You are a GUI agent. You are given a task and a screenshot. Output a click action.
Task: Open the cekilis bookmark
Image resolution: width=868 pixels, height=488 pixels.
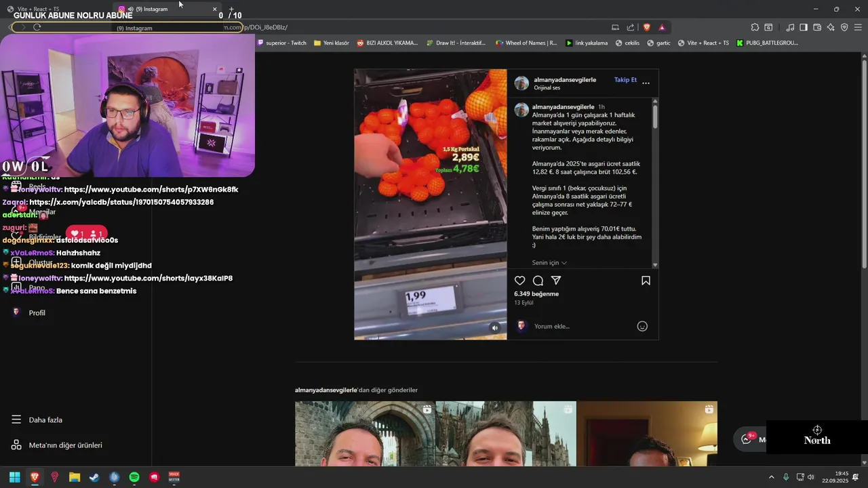click(x=627, y=43)
